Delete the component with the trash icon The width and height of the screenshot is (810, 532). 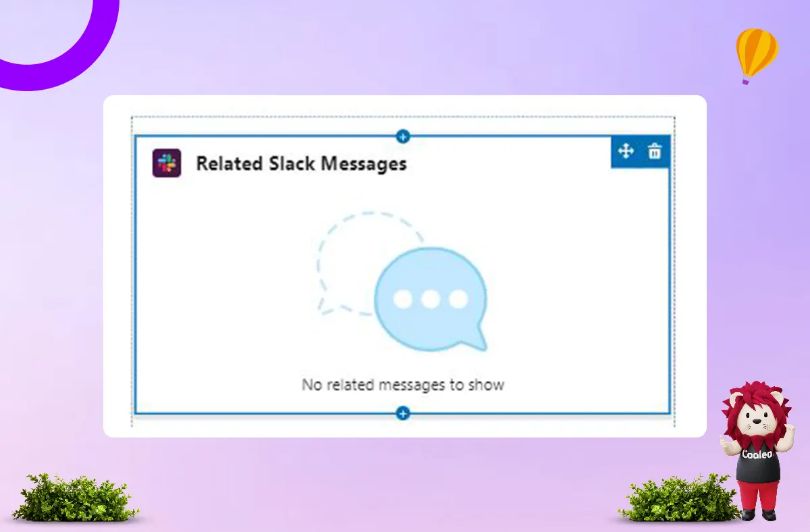tap(654, 151)
